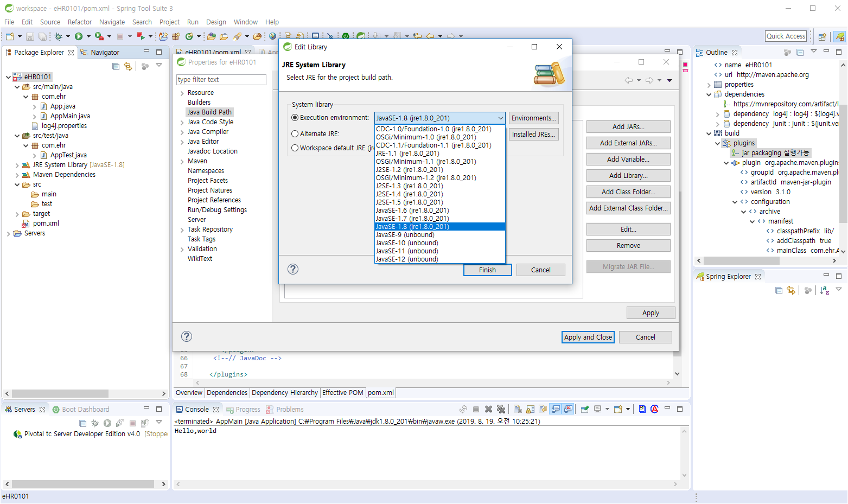This screenshot has height=504, width=848.
Task: Click the Quick Access field
Action: [786, 36]
